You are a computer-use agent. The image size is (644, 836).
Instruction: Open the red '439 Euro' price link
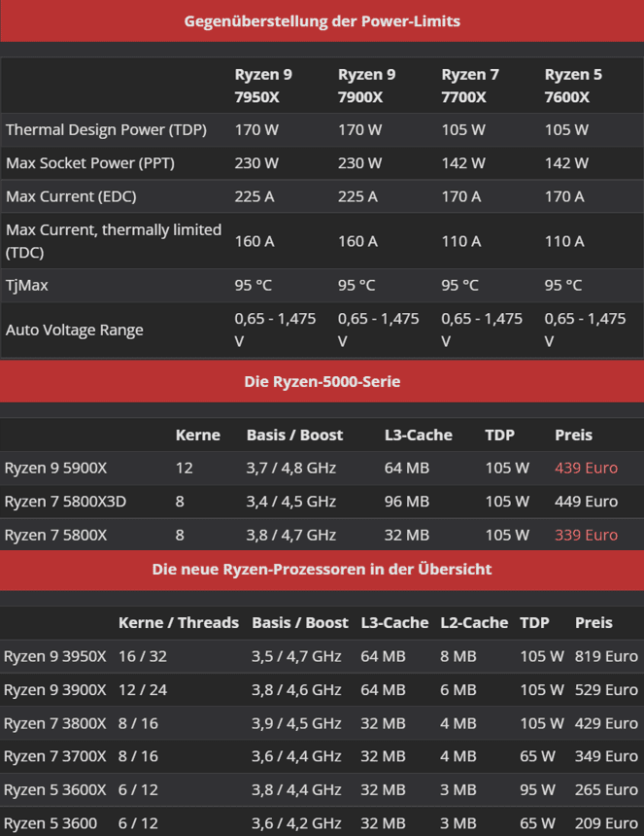[x=586, y=469]
